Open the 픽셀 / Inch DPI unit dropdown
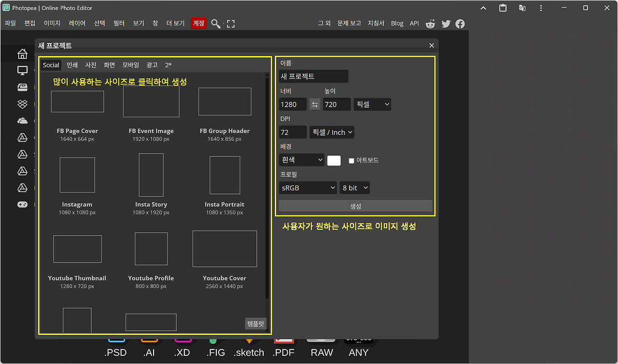Screen dimensions: 618x364 (332, 132)
